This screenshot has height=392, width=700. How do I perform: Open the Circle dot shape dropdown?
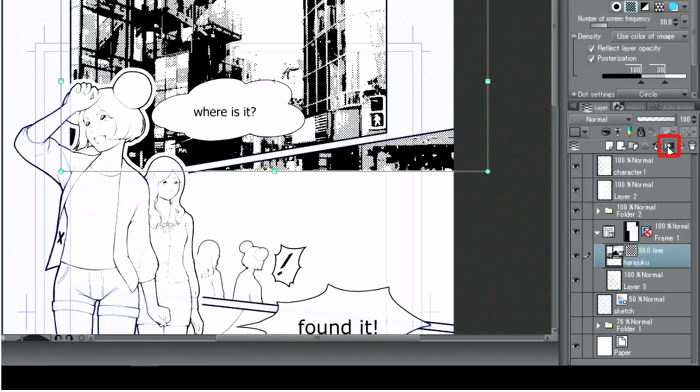coord(652,94)
